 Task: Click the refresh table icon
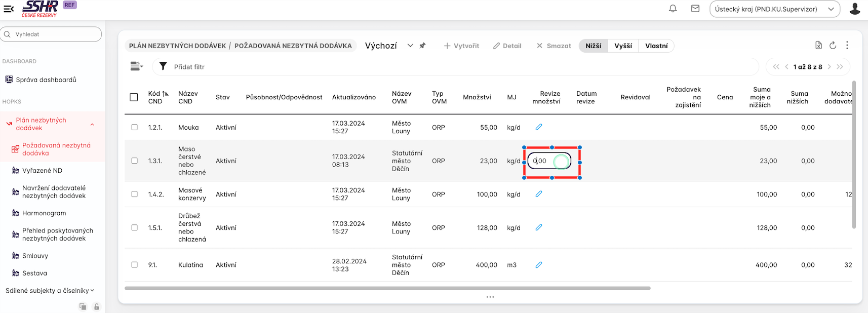pyautogui.click(x=833, y=46)
